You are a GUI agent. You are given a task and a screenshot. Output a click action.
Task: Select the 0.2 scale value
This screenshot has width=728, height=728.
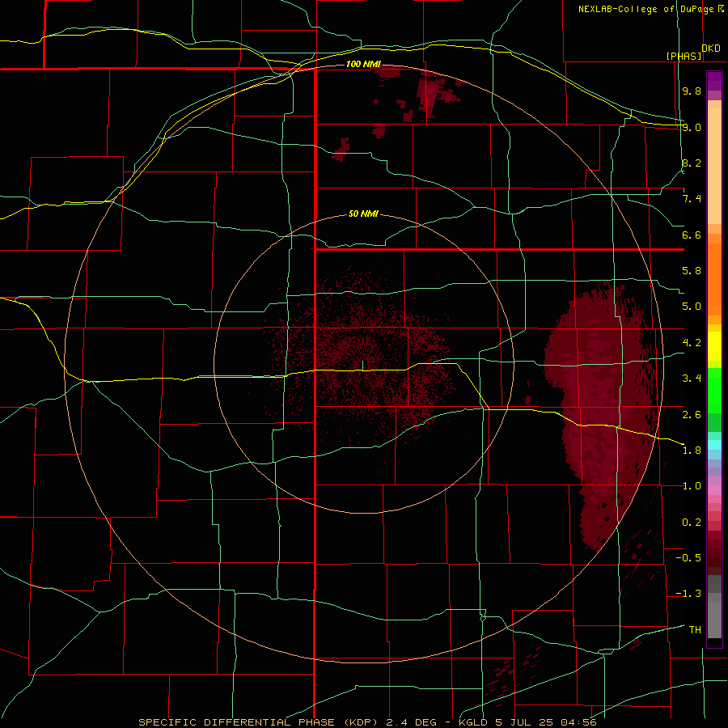point(692,523)
